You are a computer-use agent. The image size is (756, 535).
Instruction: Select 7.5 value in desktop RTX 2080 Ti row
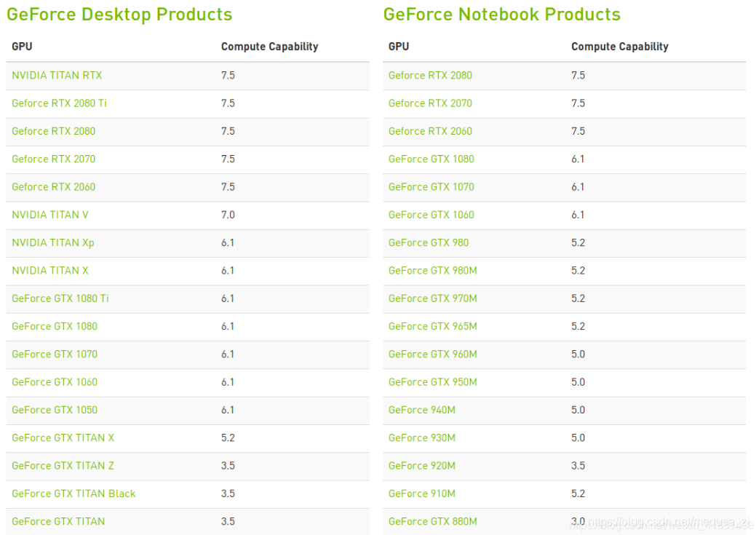click(x=228, y=103)
